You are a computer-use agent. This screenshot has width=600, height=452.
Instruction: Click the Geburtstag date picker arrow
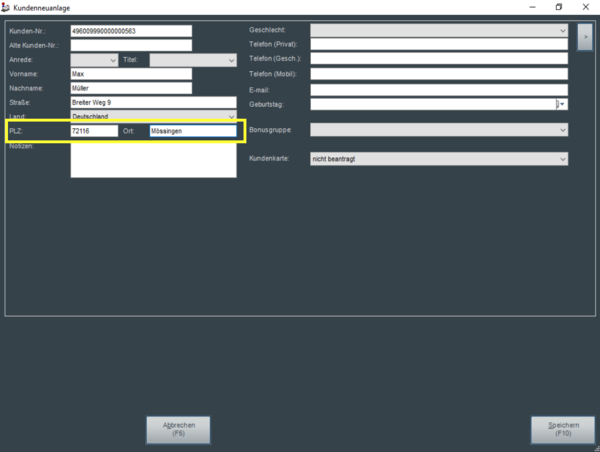coord(563,103)
